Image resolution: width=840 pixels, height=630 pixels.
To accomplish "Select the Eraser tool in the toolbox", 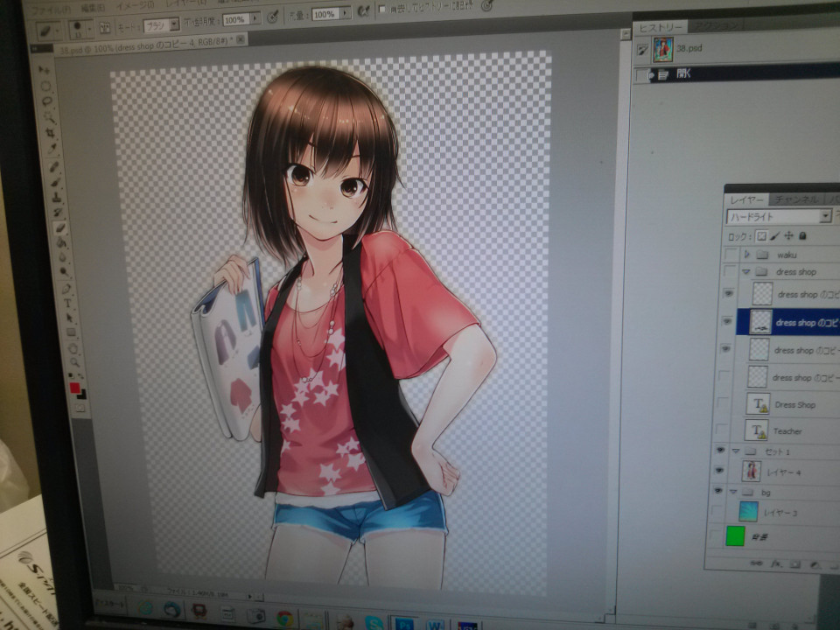I will tap(60, 227).
